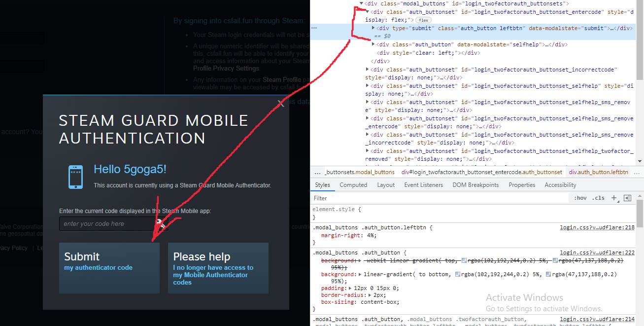This screenshot has height=326, width=644.
Task: Focus the styles Filter box
Action: pos(441,198)
